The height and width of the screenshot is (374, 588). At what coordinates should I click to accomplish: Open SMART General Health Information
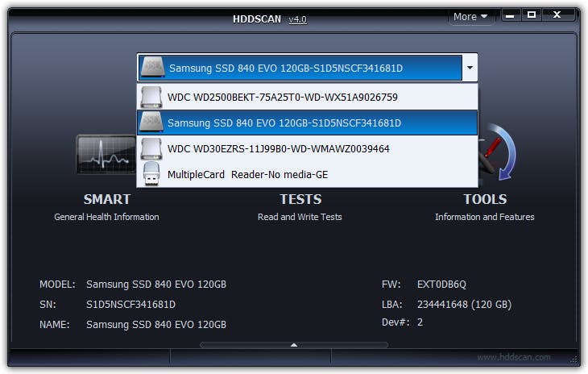pos(106,207)
